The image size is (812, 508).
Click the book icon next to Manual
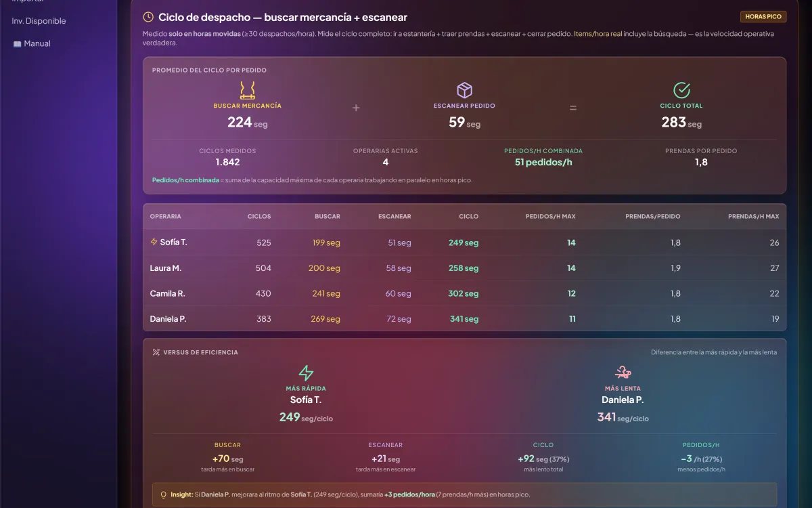[17, 44]
